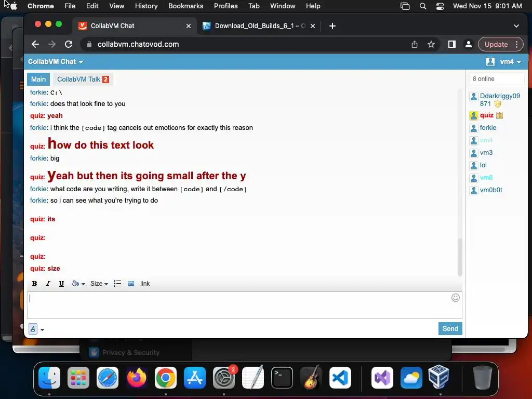Open Visual Studio Code from dock

(x=340, y=378)
